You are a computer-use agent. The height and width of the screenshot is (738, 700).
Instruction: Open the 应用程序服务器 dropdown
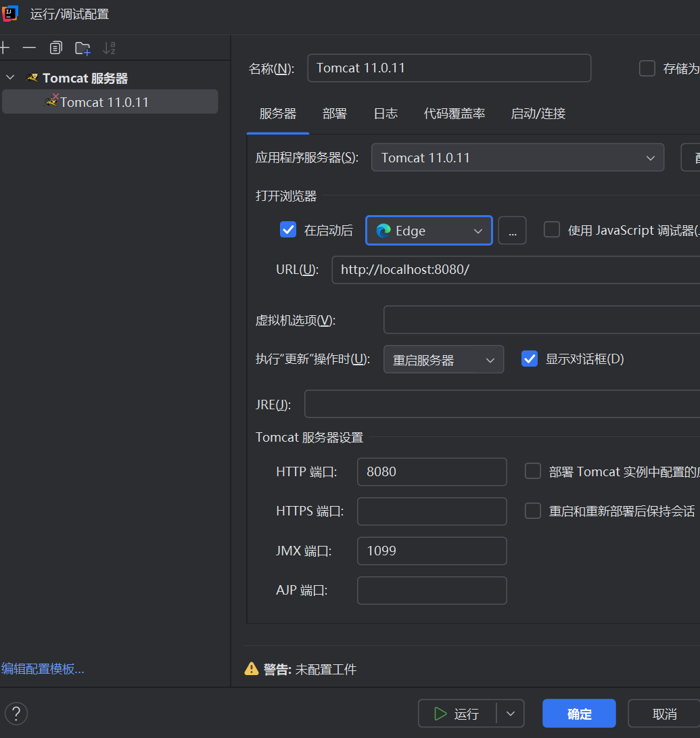point(517,158)
